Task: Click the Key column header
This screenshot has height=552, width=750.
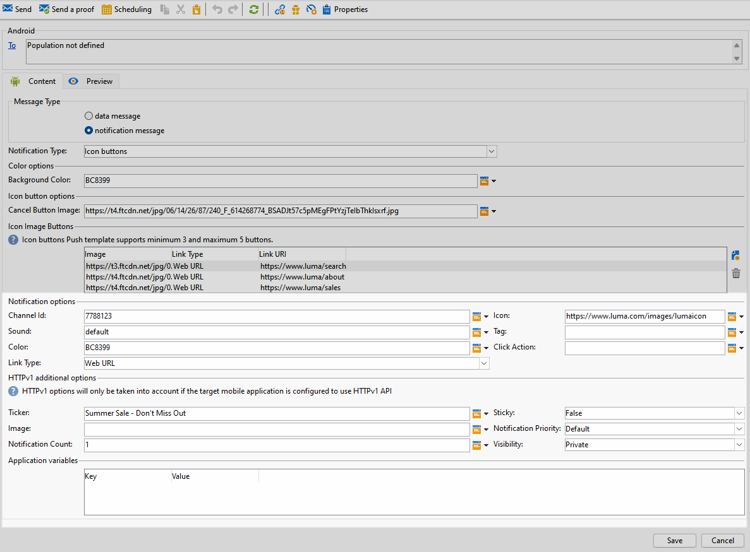Action: [x=128, y=476]
